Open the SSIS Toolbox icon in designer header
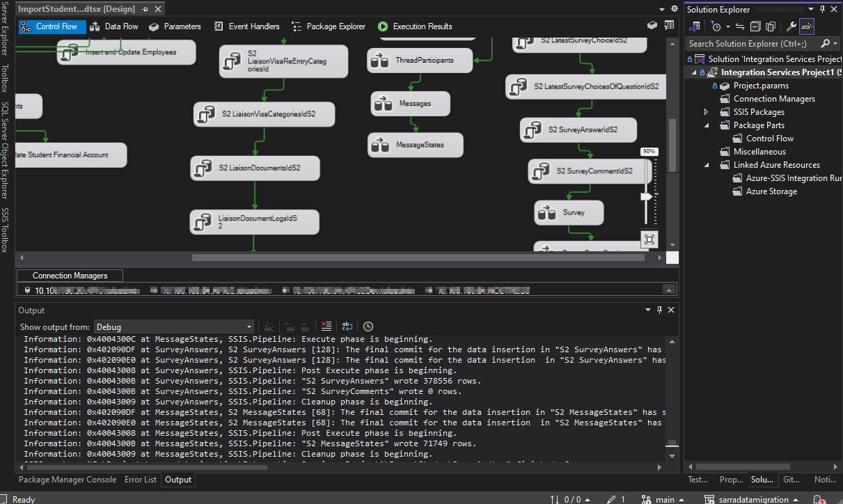The width and height of the screenshot is (843, 504). [x=652, y=25]
